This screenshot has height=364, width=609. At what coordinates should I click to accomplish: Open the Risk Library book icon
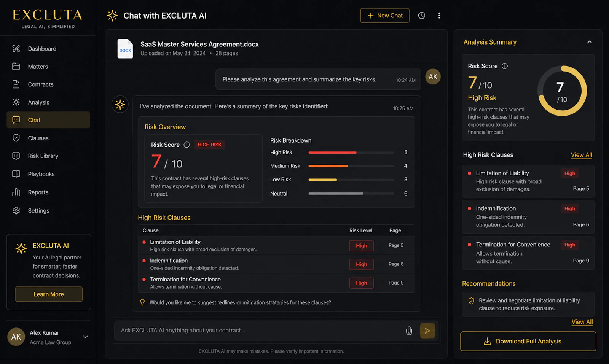coord(16,156)
